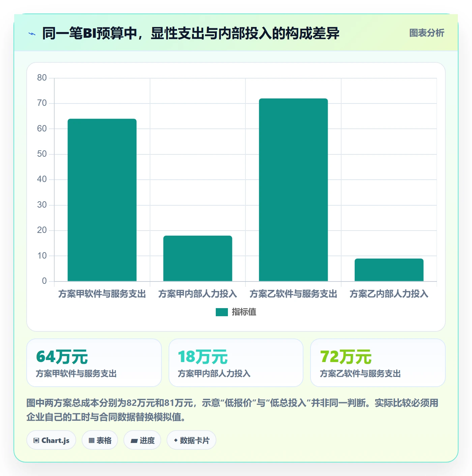Click the lightning bolt icon in header

point(32,34)
